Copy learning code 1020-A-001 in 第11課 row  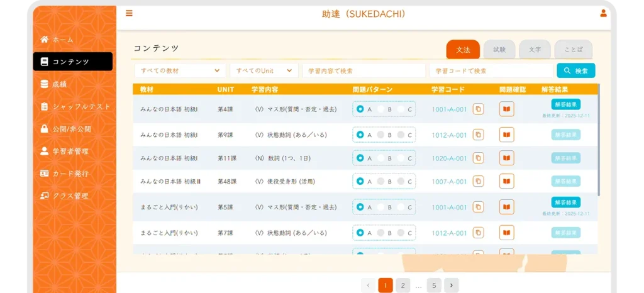478,158
